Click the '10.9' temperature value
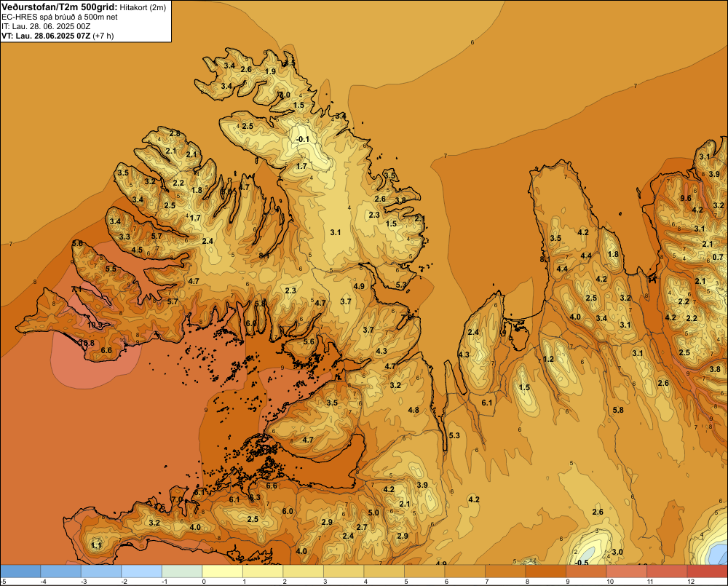This screenshot has width=728, height=586. point(95,325)
